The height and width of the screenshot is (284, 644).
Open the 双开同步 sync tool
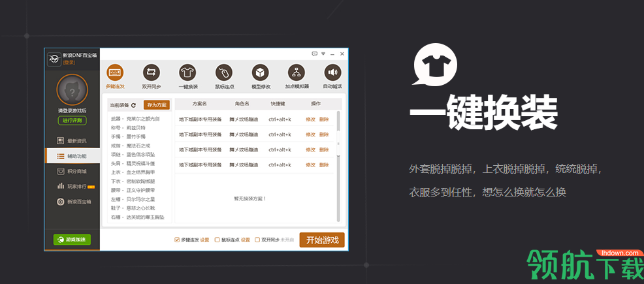(152, 77)
